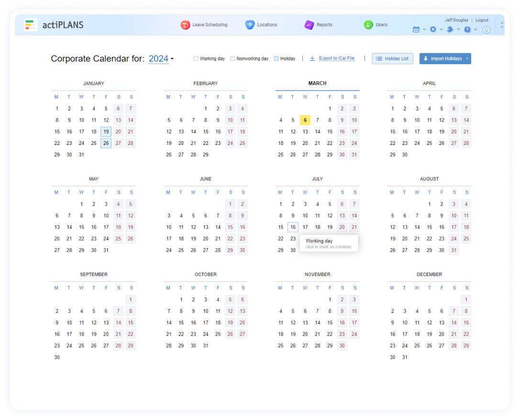Open the Holiday List
Viewport: 519px width, 420px height.
392,58
